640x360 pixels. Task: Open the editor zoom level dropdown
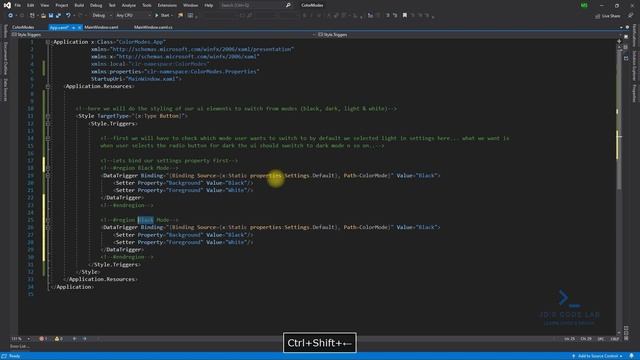[20, 339]
